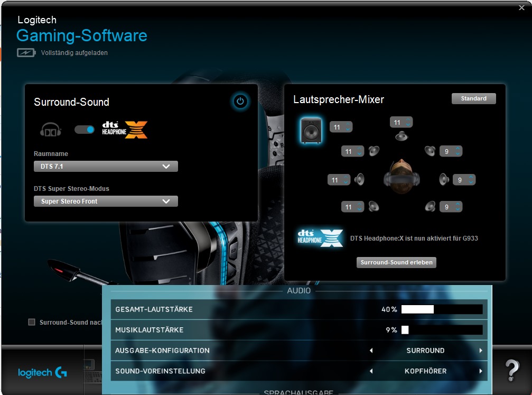The width and height of the screenshot is (532, 395).
Task: Click the rear-right speaker level stepper 9
Action: coord(451,207)
